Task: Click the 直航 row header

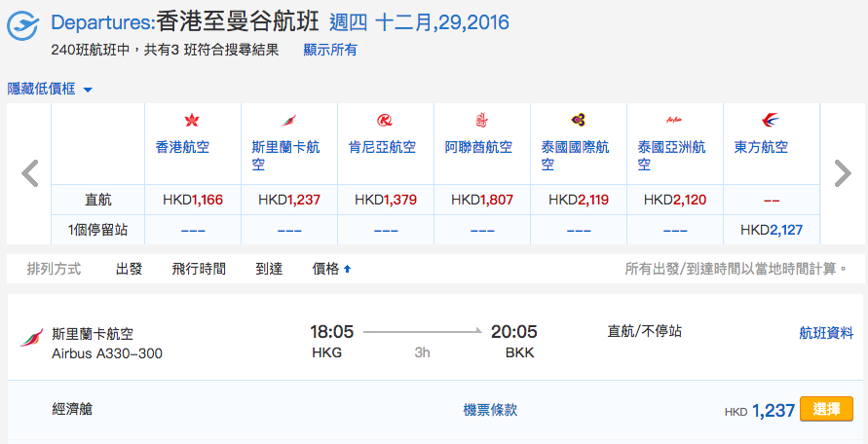Action: coord(98,200)
